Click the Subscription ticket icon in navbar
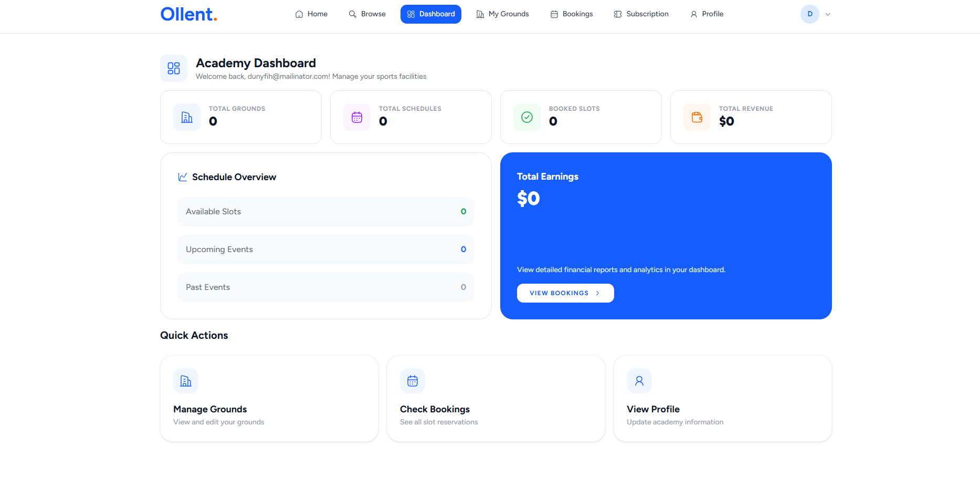The height and width of the screenshot is (488, 980). (x=618, y=14)
